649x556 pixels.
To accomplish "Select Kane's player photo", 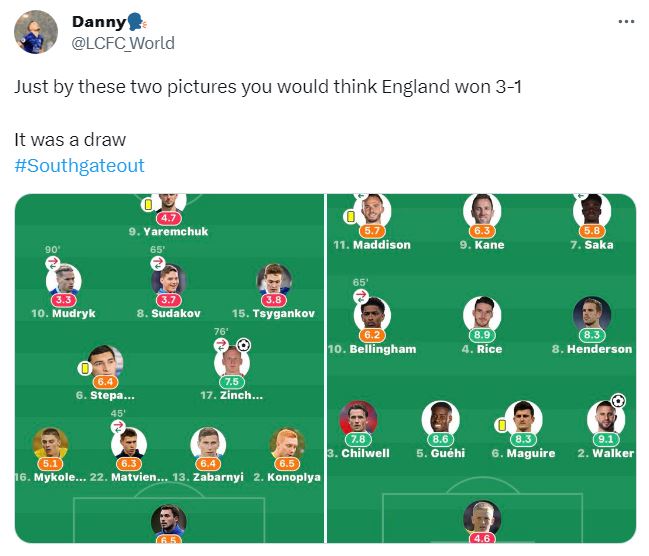I will pos(482,210).
